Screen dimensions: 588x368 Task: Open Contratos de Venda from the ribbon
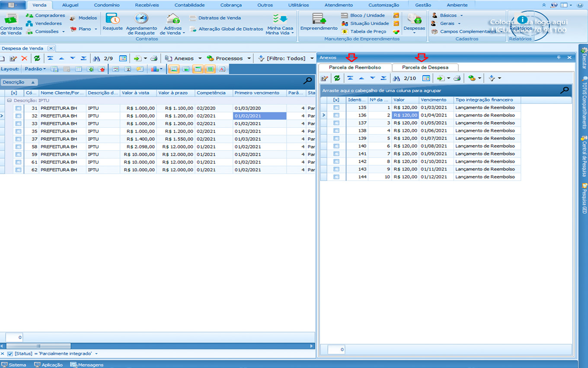[11, 24]
